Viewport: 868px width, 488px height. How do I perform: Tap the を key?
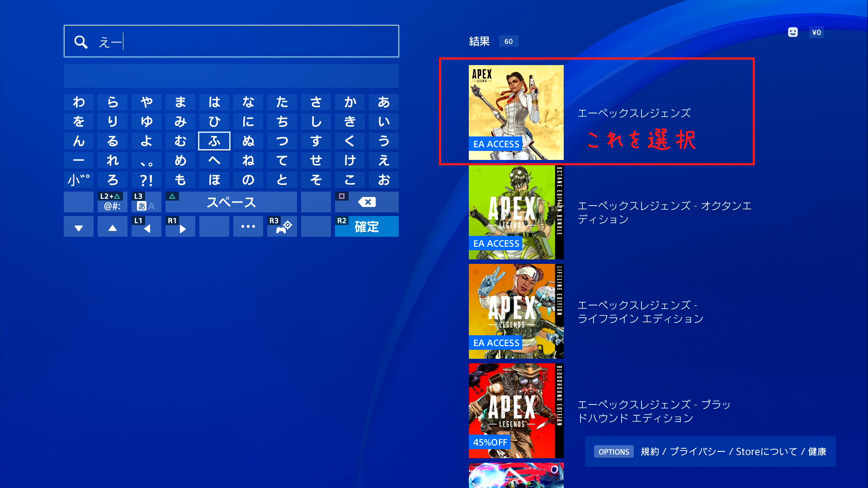[x=79, y=122]
